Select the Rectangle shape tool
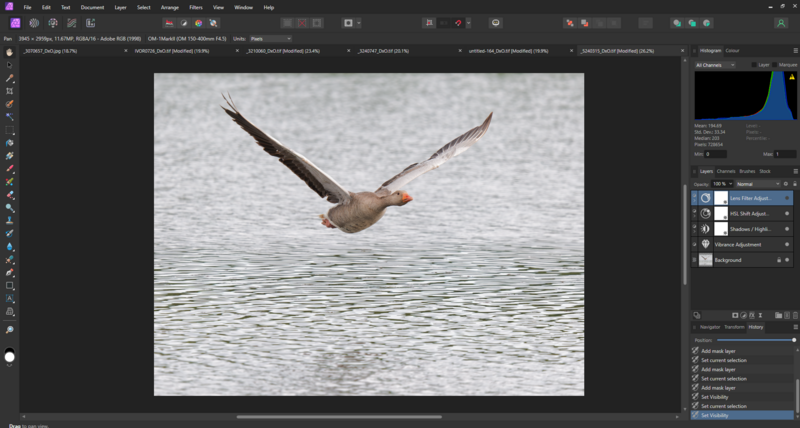The height and width of the screenshot is (428, 800). click(9, 286)
